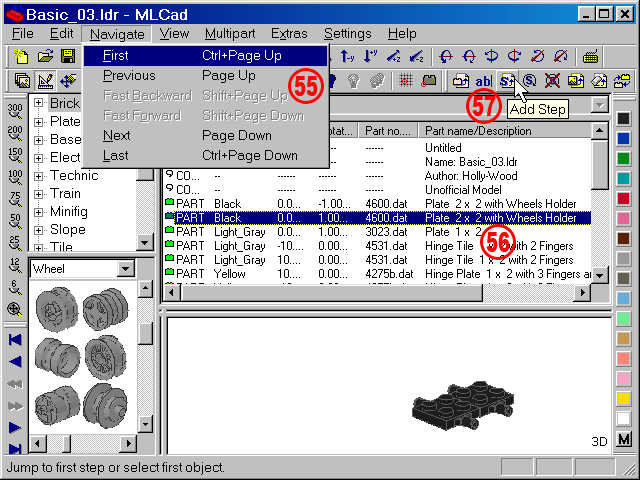This screenshot has height=480, width=640.
Task: Toggle the snap-to-grid brick icon
Action: coord(429,81)
